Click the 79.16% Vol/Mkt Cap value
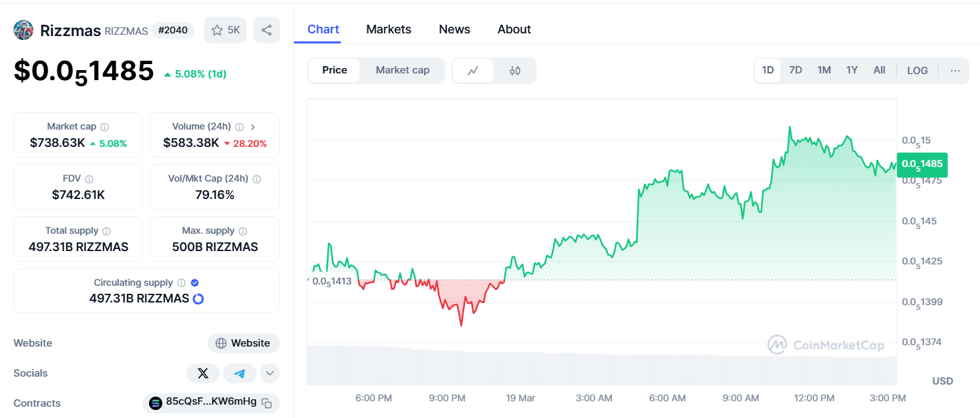Screen dimensions: 980x418 click(x=214, y=195)
